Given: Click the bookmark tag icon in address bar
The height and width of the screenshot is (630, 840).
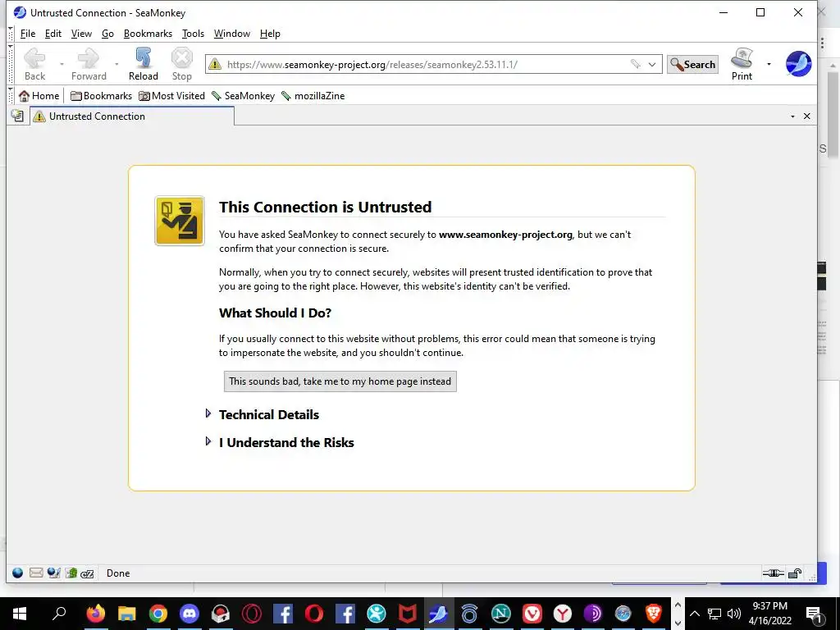Looking at the screenshot, I should (x=636, y=64).
